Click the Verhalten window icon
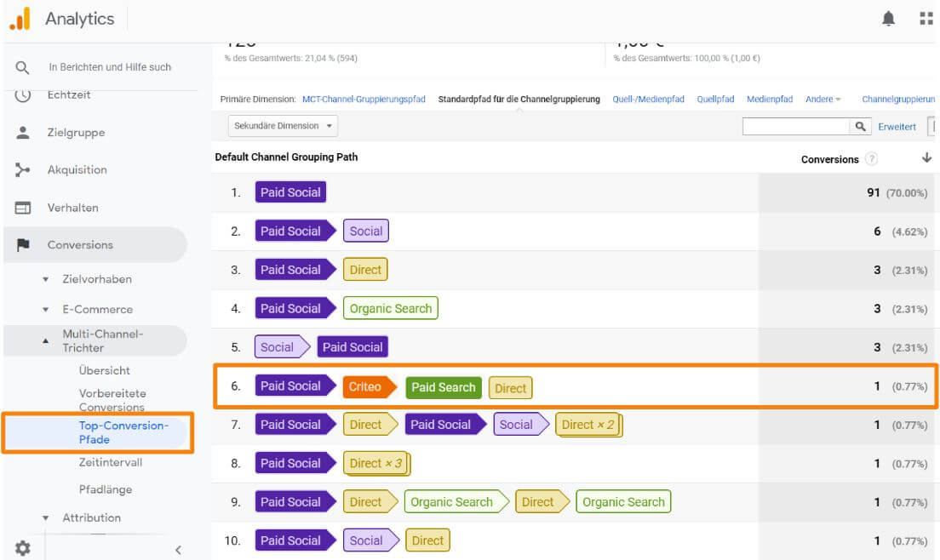The width and height of the screenshot is (940, 560). [x=23, y=208]
